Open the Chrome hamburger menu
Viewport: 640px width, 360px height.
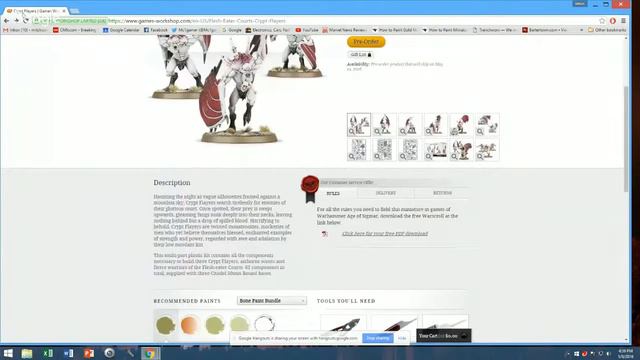(623, 20)
